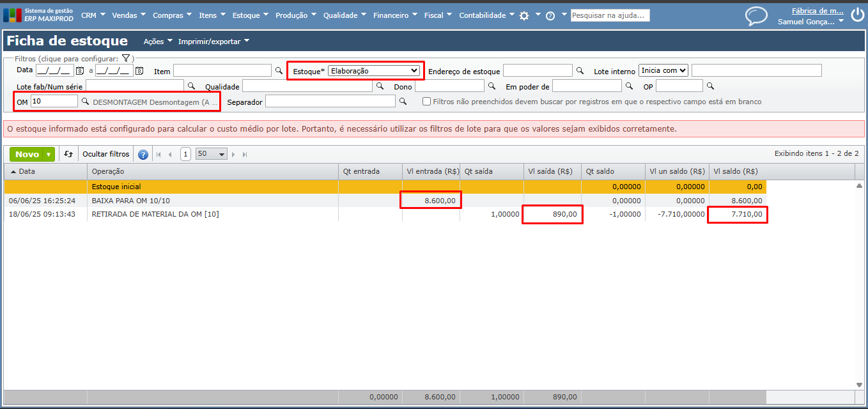Click the OM input field containing 10

tap(54, 101)
